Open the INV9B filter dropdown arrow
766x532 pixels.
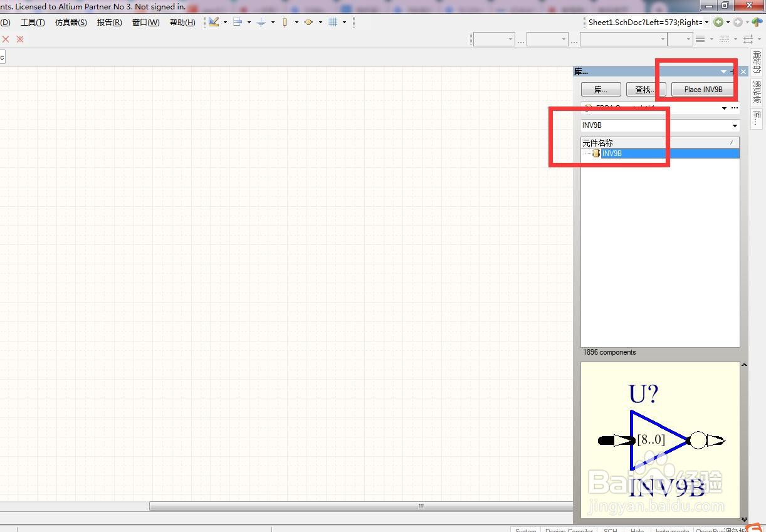(x=735, y=125)
